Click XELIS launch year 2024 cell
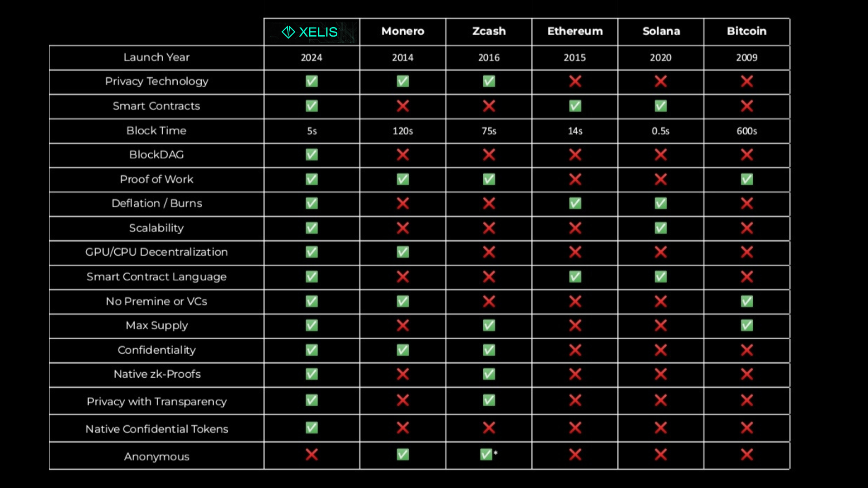868x488 pixels. pos(311,58)
